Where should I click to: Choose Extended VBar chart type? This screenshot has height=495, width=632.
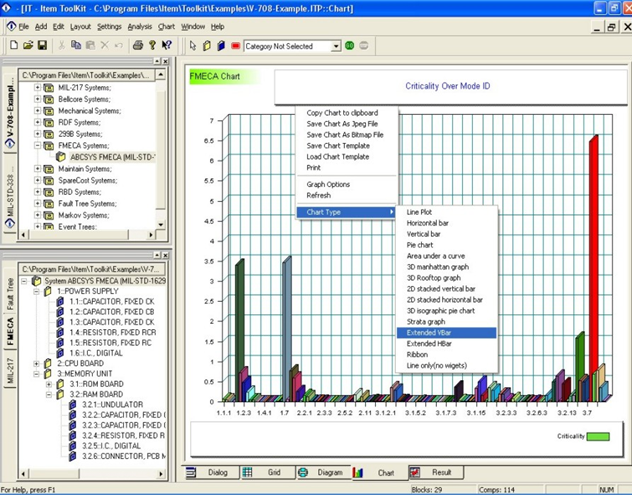430,332
